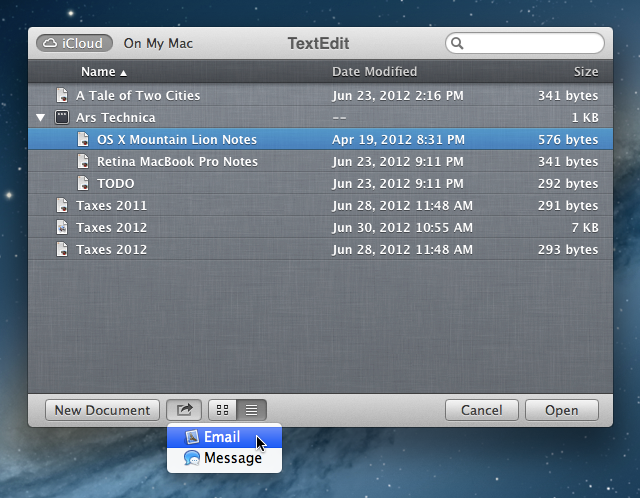The height and width of the screenshot is (498, 640).
Task: Click Retina MacBook Pro Notes file icon
Action: click(x=83, y=162)
